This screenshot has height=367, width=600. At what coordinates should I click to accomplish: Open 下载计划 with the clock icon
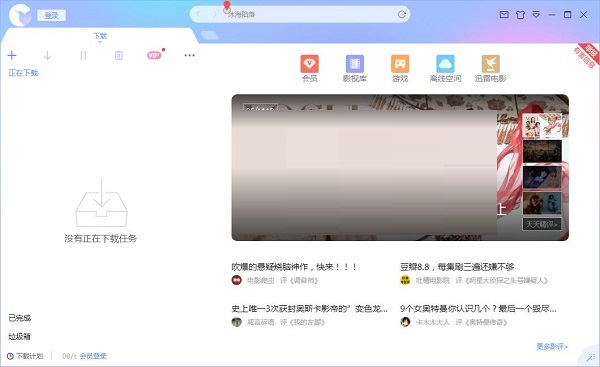[25, 356]
